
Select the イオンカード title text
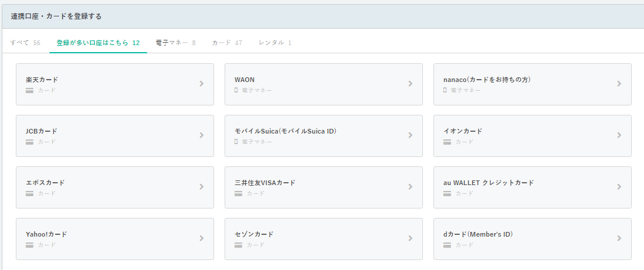click(463, 132)
